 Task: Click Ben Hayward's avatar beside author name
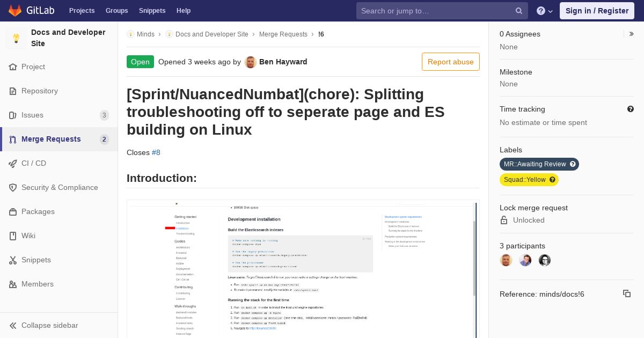pos(250,62)
